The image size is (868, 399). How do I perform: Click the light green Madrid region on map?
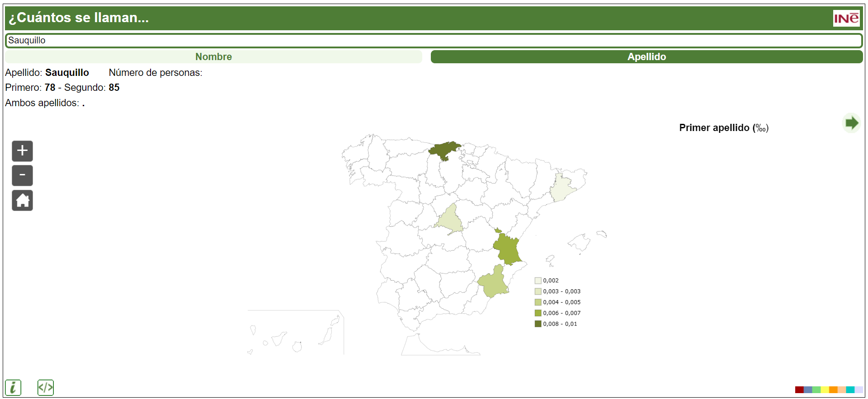click(450, 219)
